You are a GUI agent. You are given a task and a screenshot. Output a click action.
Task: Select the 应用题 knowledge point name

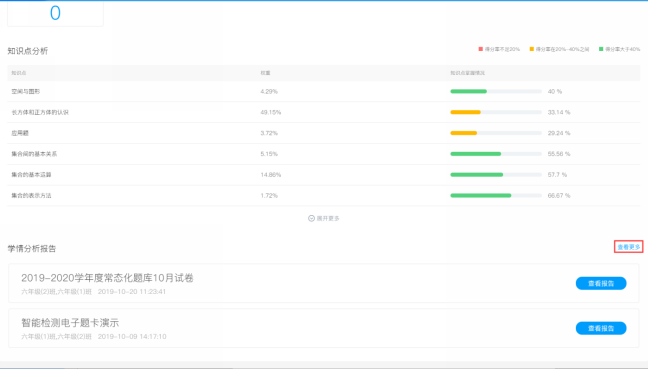tap(20, 133)
